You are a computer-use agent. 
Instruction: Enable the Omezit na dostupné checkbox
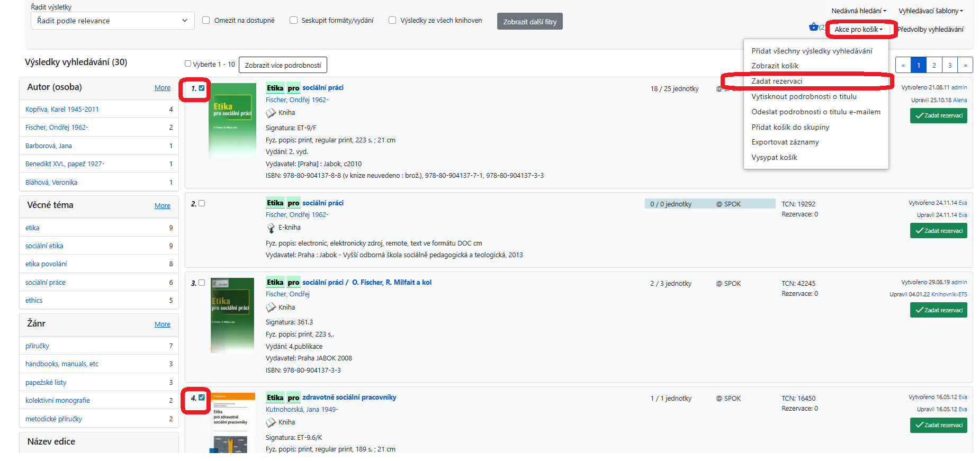(206, 21)
